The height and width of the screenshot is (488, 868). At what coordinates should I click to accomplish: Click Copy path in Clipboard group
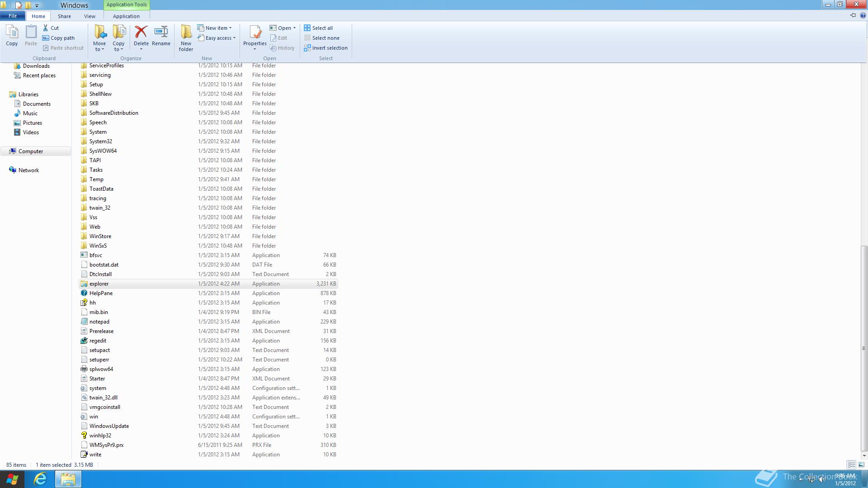[x=58, y=38]
